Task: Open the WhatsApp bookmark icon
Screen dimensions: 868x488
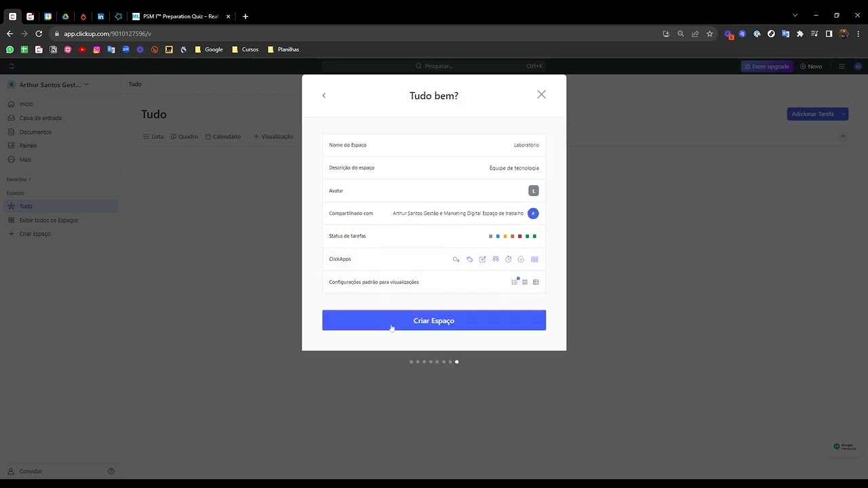Action: click(9, 49)
